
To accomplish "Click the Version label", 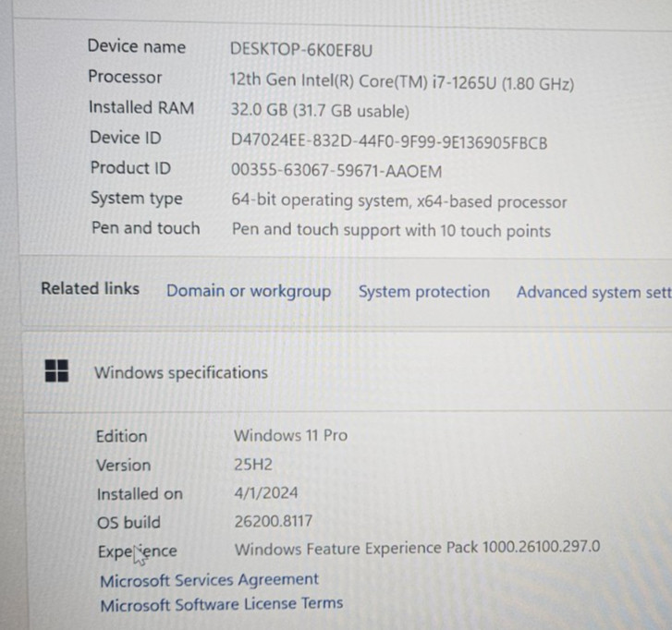I will (x=123, y=466).
